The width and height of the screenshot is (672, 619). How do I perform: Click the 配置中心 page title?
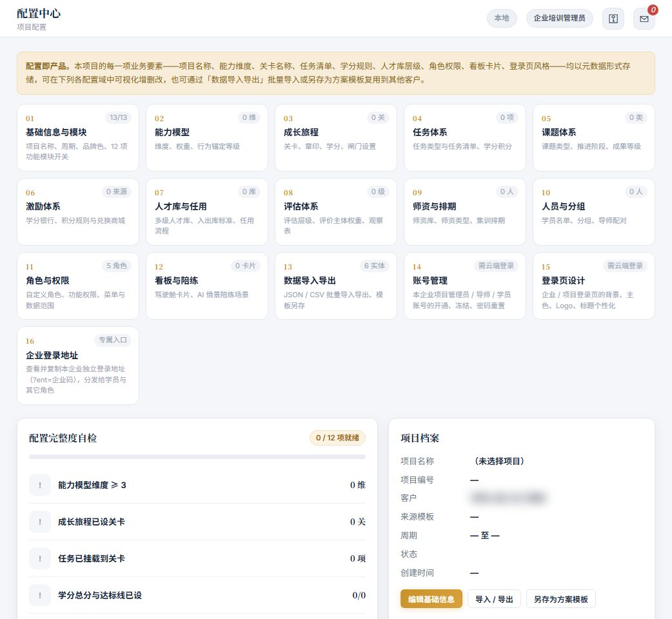coord(39,14)
